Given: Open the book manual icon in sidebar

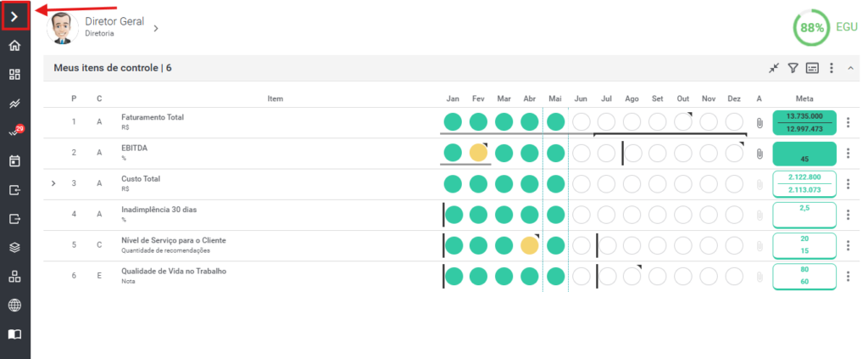Looking at the screenshot, I should [x=15, y=334].
